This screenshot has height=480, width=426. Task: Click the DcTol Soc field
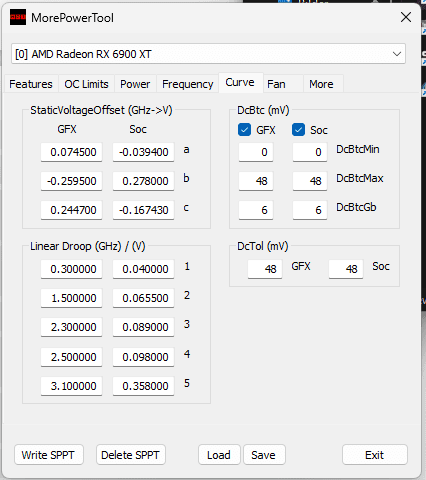tap(346, 269)
